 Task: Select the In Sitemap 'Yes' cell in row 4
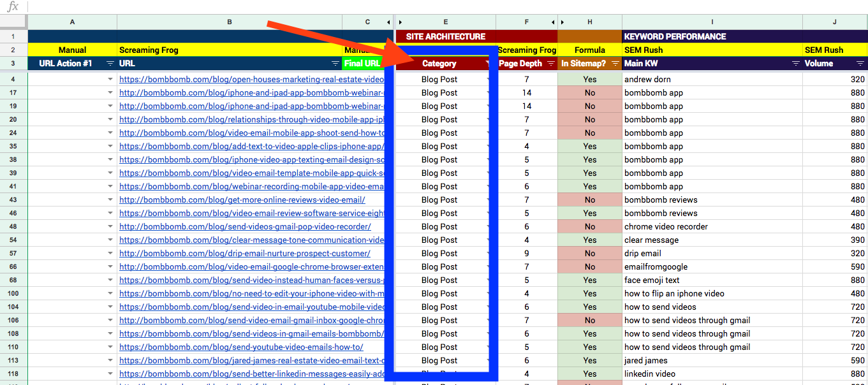[x=590, y=80]
